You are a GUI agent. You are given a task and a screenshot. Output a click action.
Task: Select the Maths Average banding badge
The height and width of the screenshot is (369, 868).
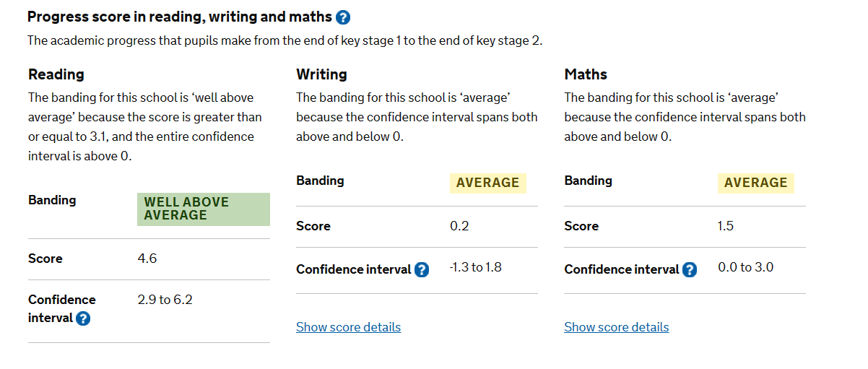(755, 183)
